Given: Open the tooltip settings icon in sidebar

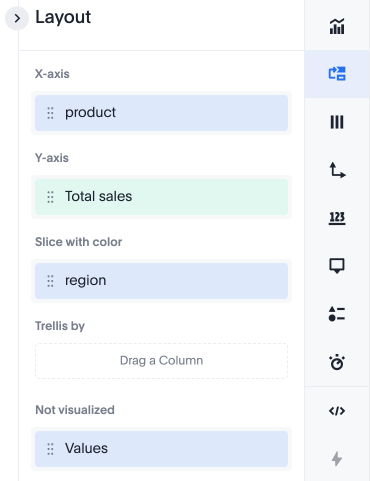Looking at the screenshot, I should coord(337,266).
